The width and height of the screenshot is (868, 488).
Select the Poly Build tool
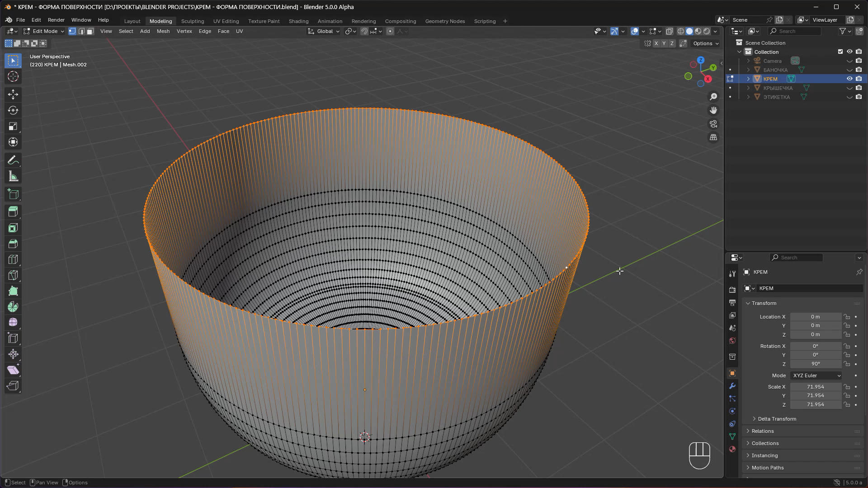pyautogui.click(x=13, y=291)
